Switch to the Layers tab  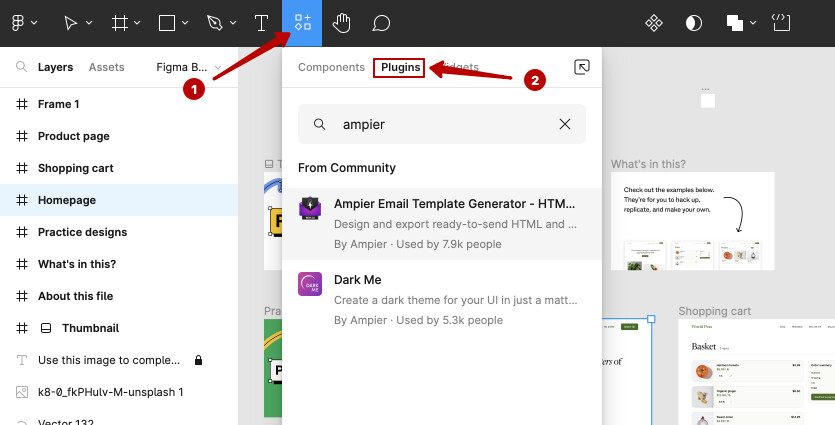pos(55,67)
